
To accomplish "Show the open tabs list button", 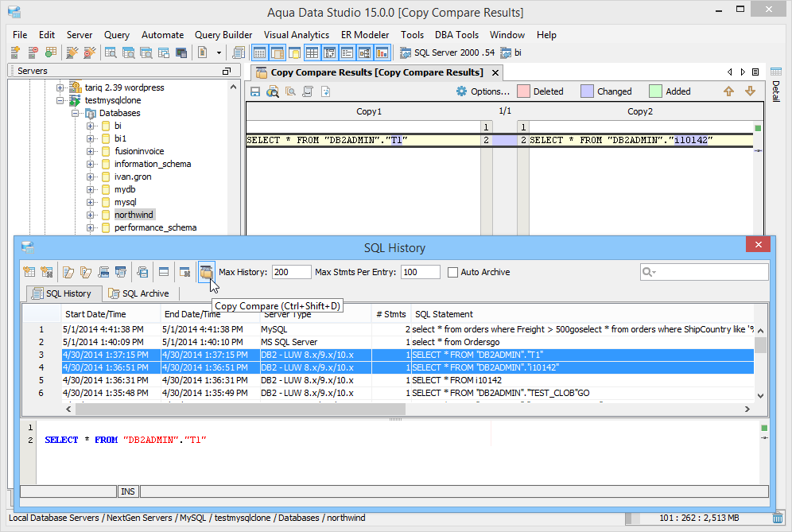I will 755,72.
